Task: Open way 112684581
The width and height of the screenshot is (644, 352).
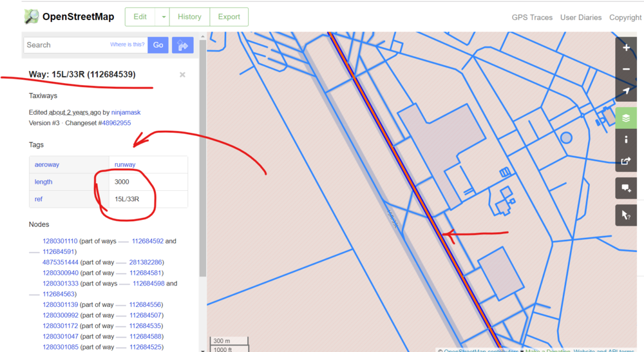Action: 146,273
